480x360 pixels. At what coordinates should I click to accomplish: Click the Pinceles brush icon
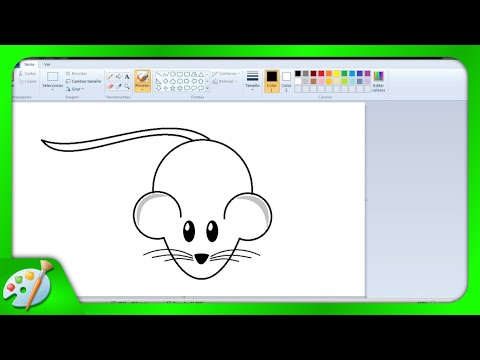142,77
